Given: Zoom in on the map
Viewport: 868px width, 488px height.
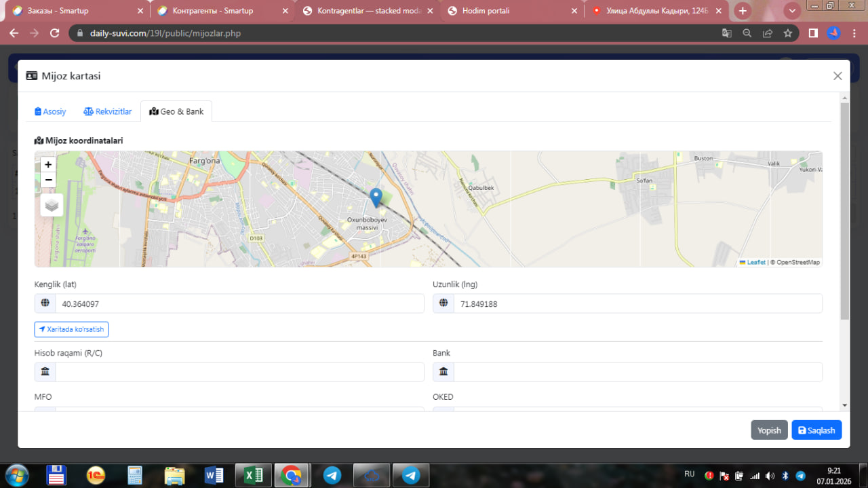Looking at the screenshot, I should click(x=48, y=164).
